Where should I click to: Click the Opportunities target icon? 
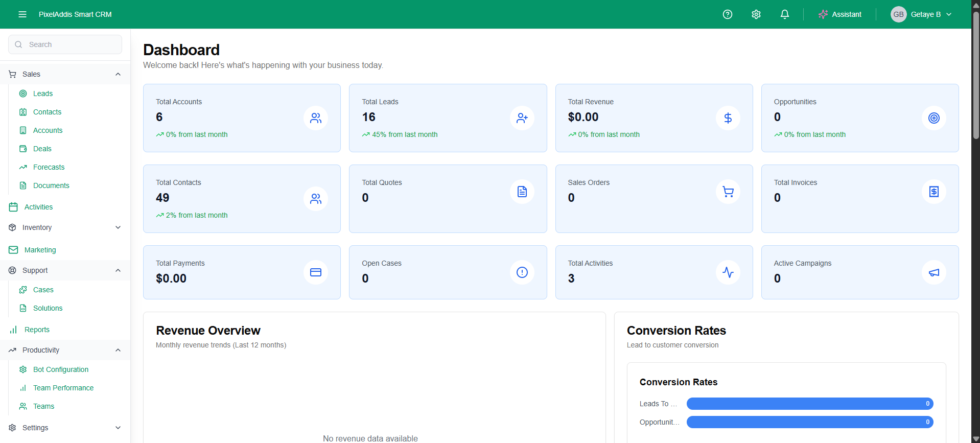934,118
